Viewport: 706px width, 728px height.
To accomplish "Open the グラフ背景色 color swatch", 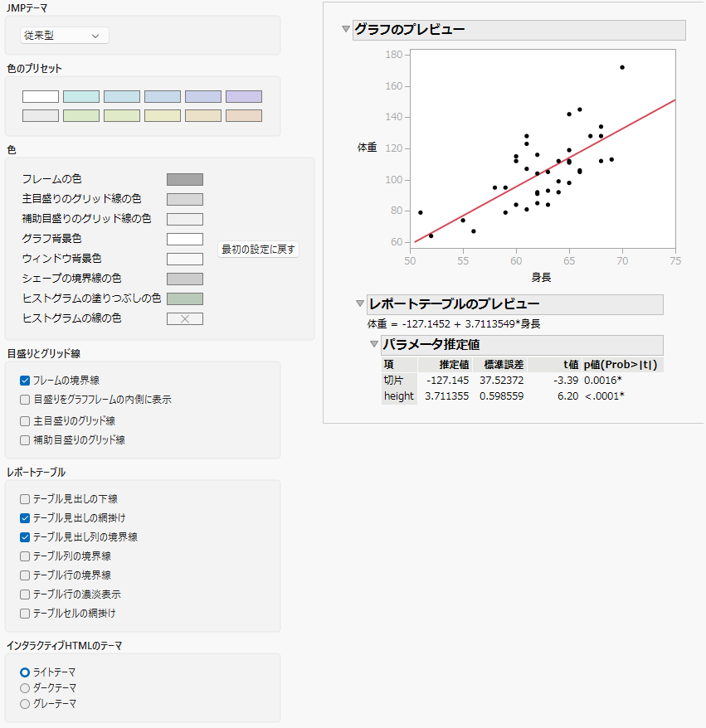I will coord(185,239).
